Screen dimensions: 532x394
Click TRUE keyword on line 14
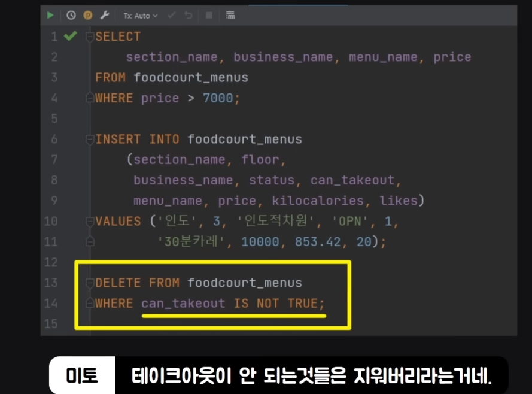[303, 304]
